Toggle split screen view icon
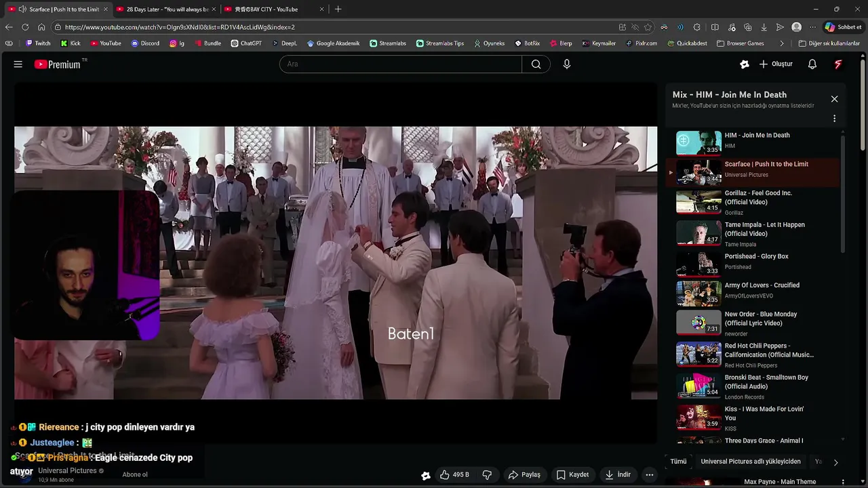 click(x=715, y=27)
